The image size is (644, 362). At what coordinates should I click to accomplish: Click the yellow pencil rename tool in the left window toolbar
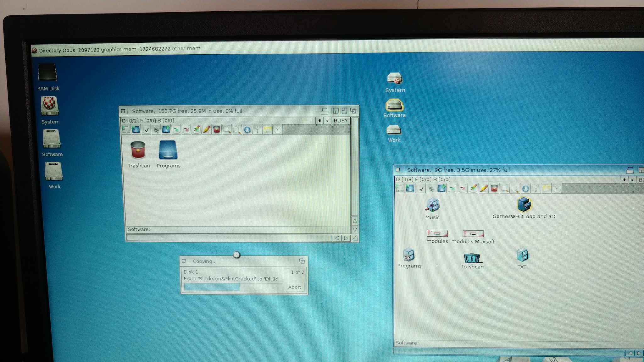[206, 129]
